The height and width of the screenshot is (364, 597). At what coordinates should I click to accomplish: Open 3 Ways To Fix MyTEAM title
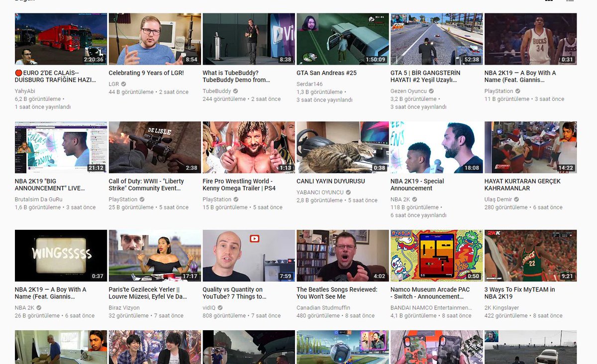pos(519,293)
